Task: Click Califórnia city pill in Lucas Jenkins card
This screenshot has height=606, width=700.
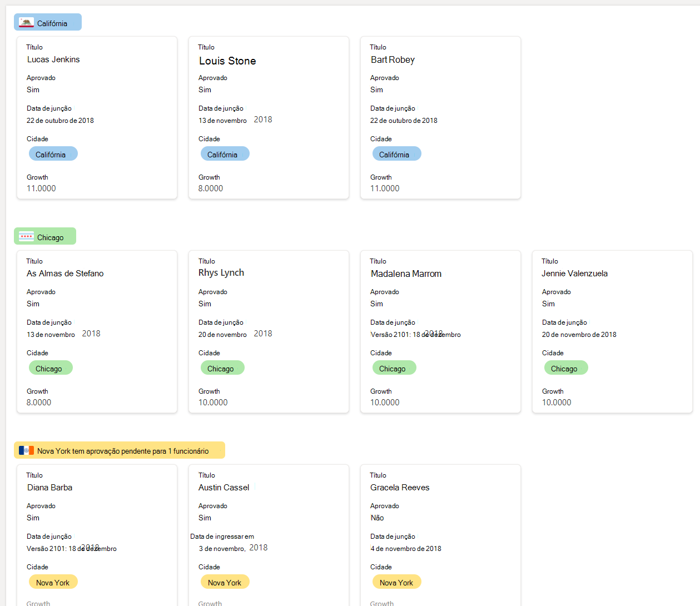Action: [53, 154]
